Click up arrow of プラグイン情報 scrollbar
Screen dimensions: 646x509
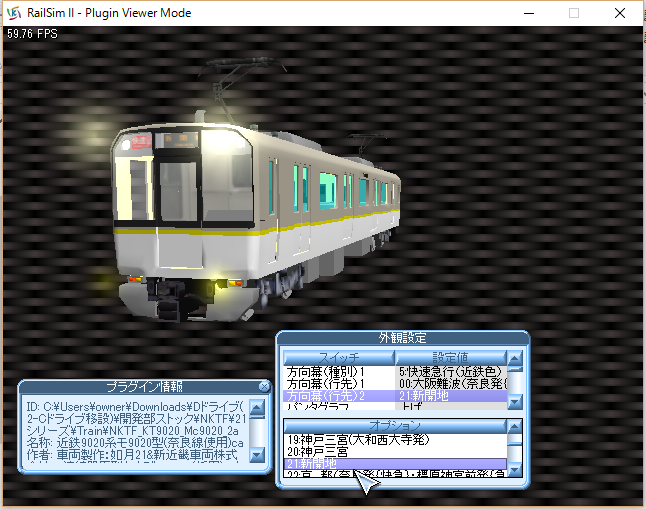coord(257,408)
